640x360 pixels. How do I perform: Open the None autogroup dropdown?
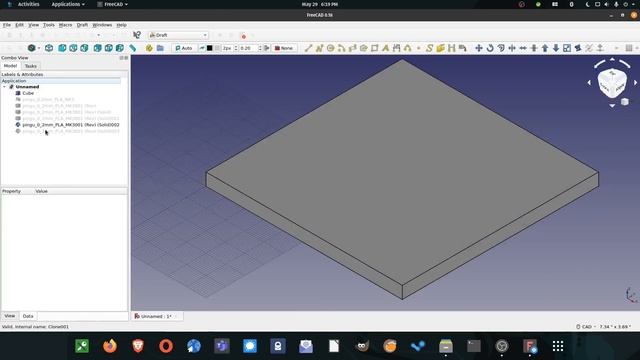click(x=284, y=48)
